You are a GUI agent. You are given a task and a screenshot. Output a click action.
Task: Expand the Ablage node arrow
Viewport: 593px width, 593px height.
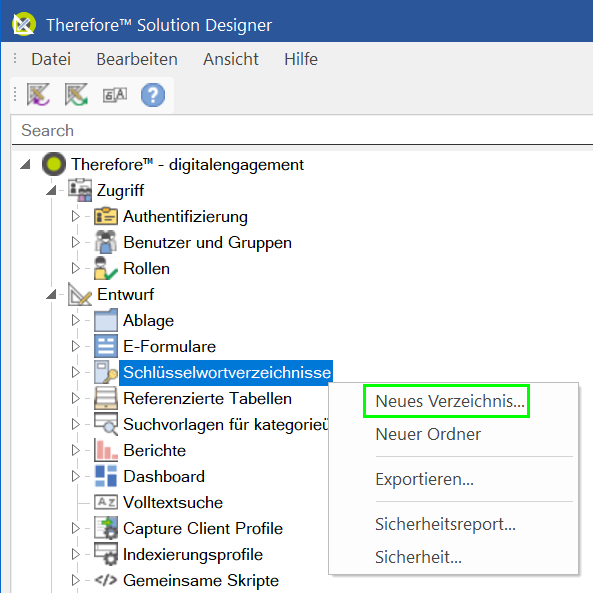pos(76,320)
